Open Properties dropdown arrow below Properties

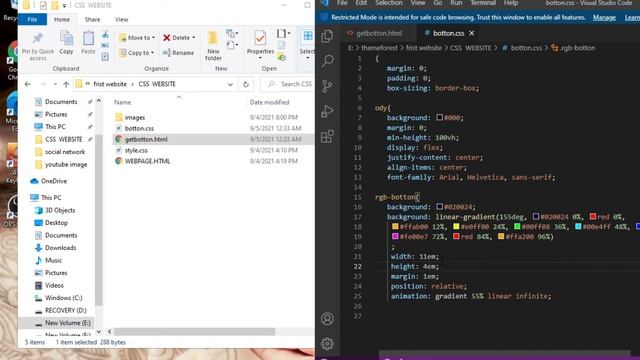(260, 58)
